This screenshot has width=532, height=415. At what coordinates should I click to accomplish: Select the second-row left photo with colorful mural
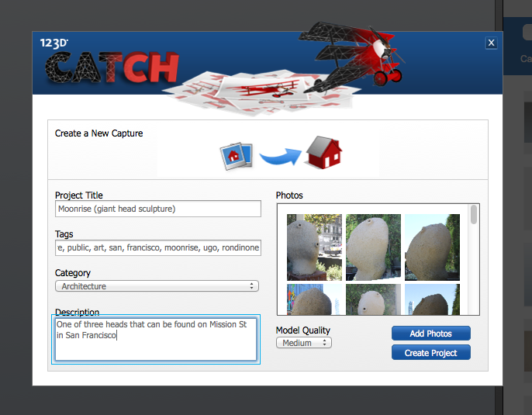(x=314, y=299)
